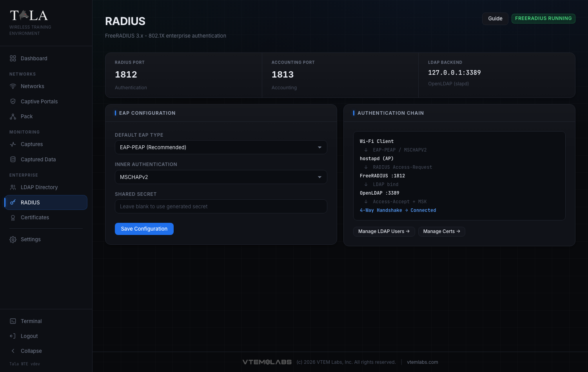Click arrow on EAP-PEAP select

319,147
